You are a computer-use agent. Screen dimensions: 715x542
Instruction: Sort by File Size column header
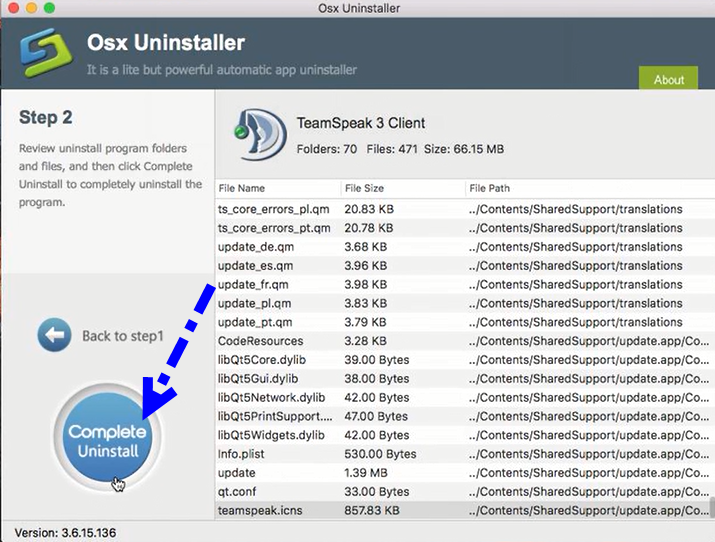pos(365,188)
